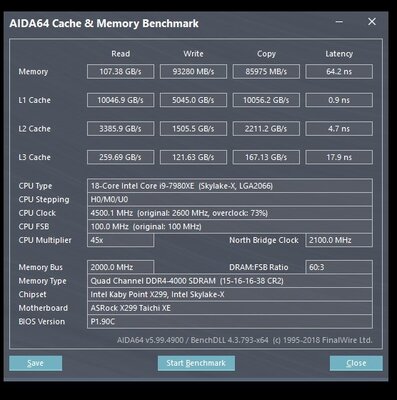The image size is (397, 400).
Task: Click DRAM:FSB Ratio value 60:3
Action: click(x=339, y=267)
